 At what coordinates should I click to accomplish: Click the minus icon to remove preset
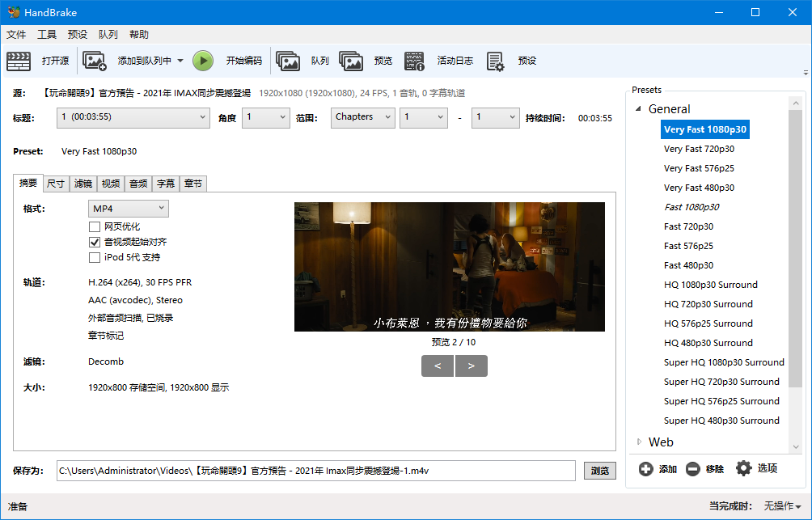[693, 469]
